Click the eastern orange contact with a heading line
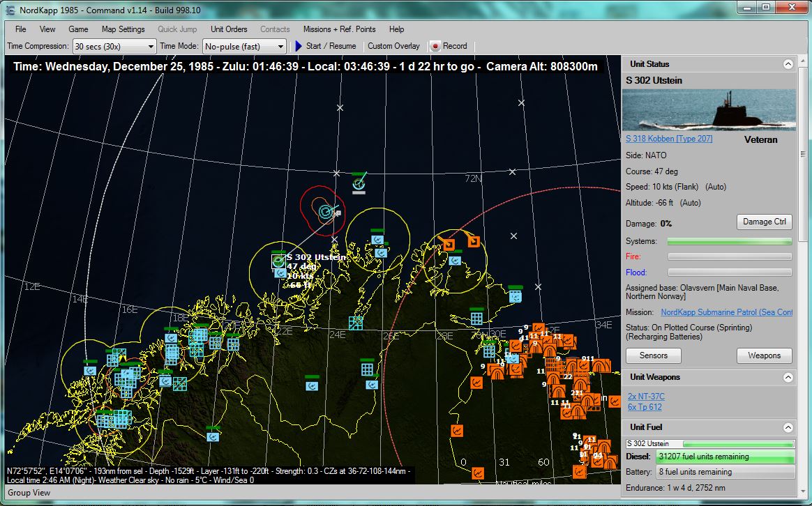Screen dimensions: 812x506 pos(474,241)
